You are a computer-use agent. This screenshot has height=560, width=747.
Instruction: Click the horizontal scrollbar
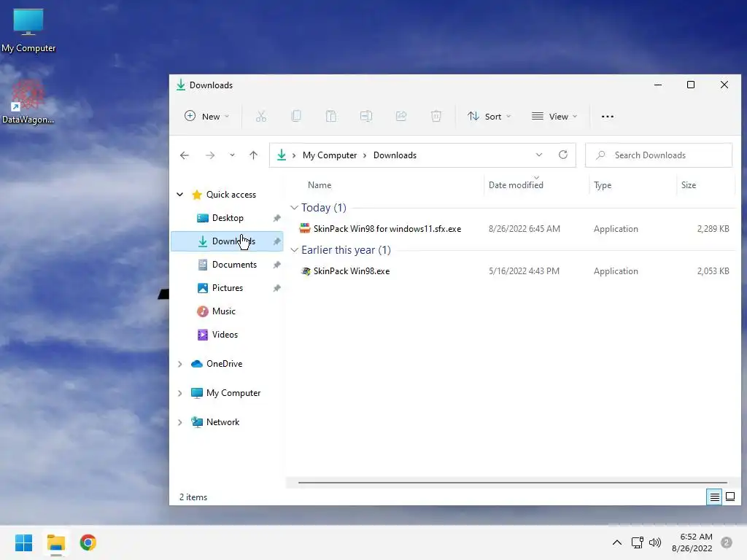coord(513,483)
